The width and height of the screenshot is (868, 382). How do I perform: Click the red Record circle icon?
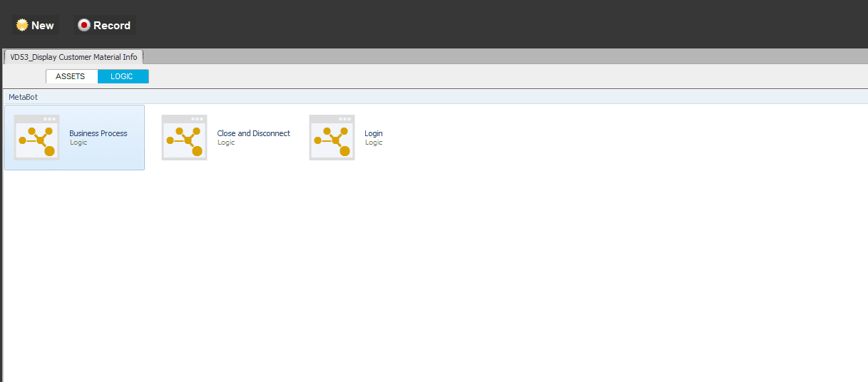(x=84, y=25)
